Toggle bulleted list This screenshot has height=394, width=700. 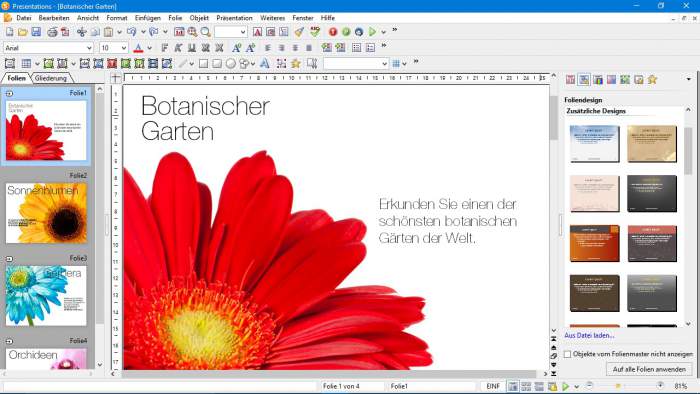coord(356,48)
